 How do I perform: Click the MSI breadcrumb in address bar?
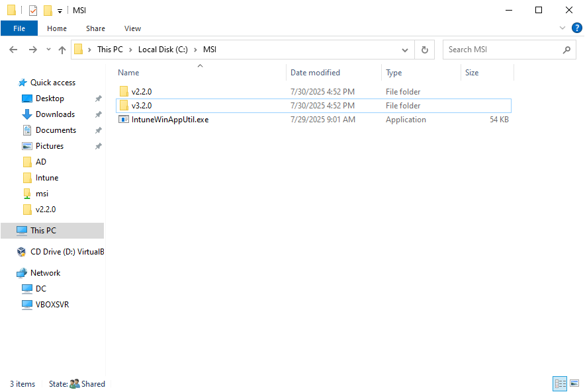point(210,50)
